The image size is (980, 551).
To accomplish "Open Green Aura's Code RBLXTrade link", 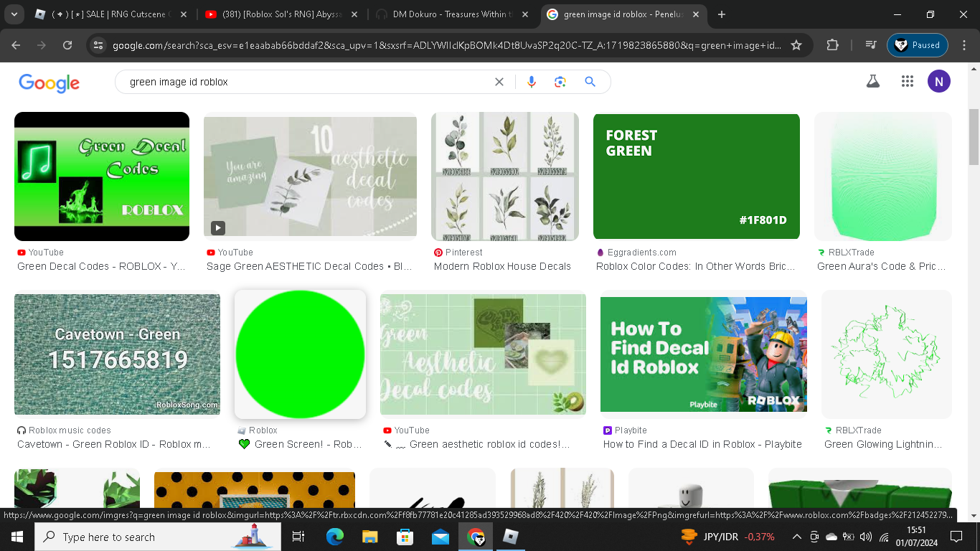I will [881, 266].
